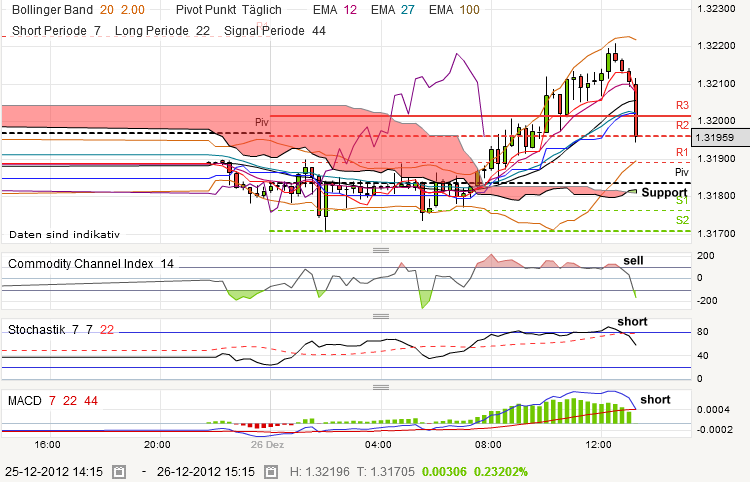
Task: Grab the divider handle above Commodity Channel Index
Action: 381,250
